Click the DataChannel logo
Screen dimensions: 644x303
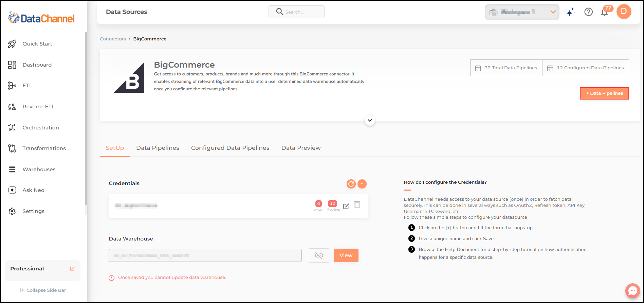(x=41, y=18)
